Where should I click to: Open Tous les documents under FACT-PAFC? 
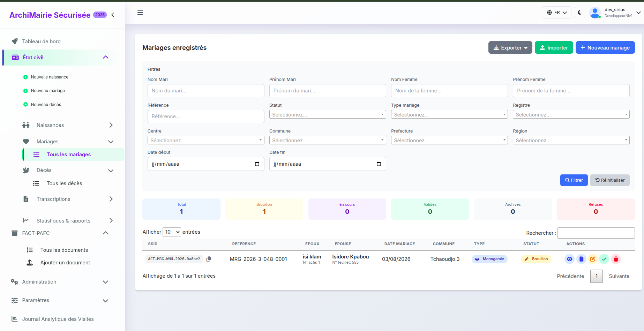[64, 250]
